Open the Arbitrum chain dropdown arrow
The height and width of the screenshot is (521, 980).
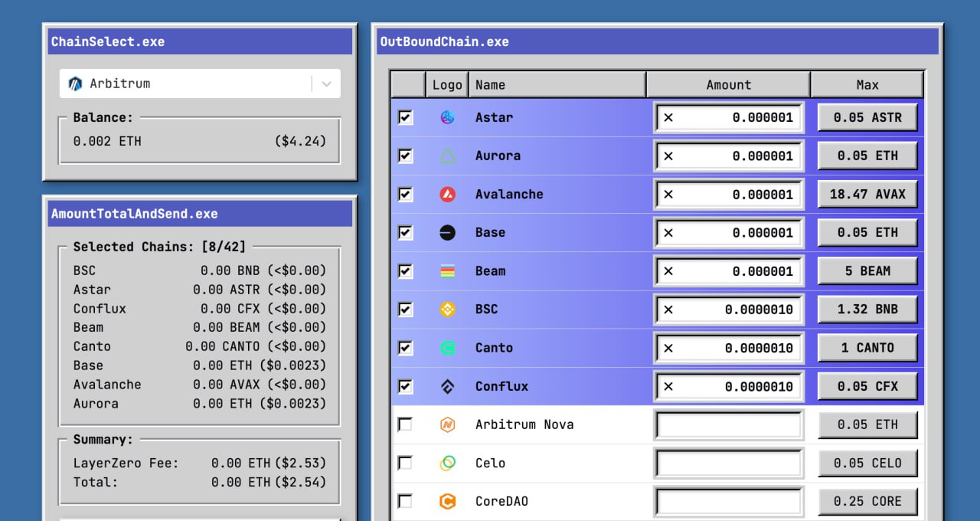click(326, 84)
